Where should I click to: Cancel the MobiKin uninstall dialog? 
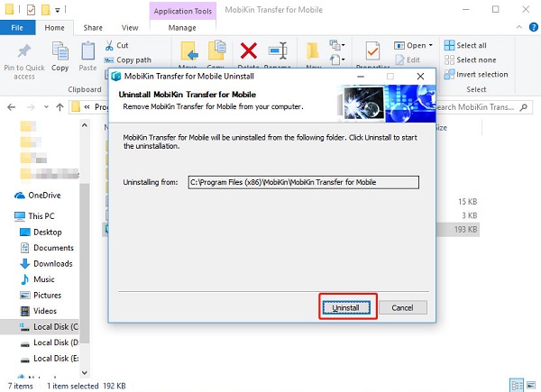pyautogui.click(x=403, y=307)
